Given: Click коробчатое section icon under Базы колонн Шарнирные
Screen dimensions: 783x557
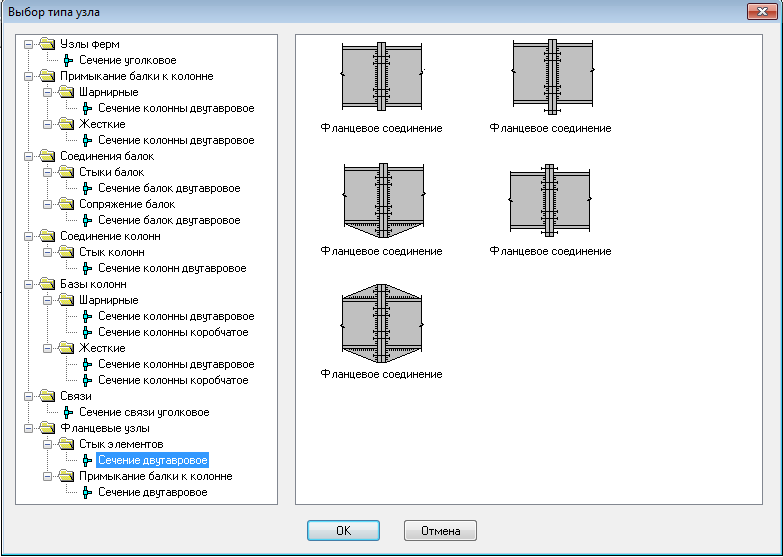Looking at the screenshot, I should 87,332.
